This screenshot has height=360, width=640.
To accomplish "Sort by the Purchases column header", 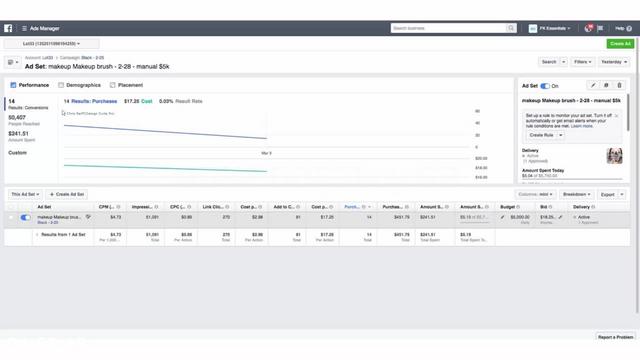I will pos(352,207).
